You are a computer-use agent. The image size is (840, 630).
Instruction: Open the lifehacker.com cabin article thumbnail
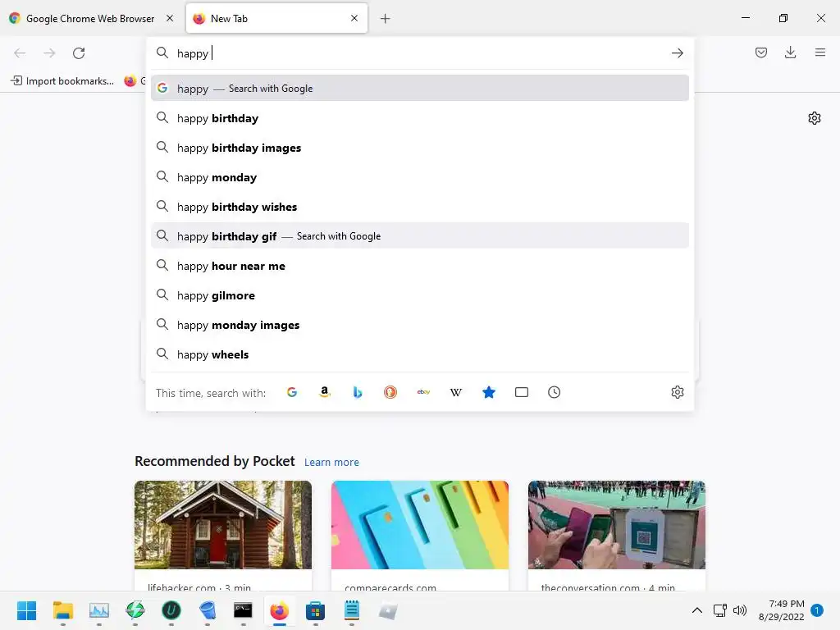[223, 524]
